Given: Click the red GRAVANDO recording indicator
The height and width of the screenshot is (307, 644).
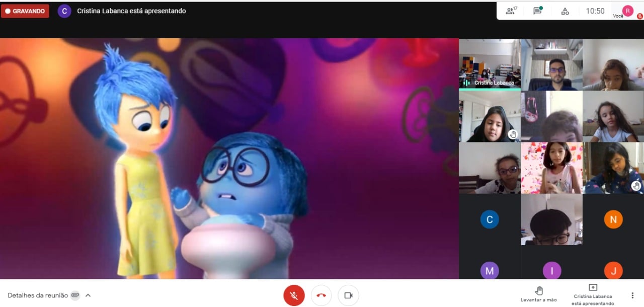Looking at the screenshot, I should click(25, 11).
